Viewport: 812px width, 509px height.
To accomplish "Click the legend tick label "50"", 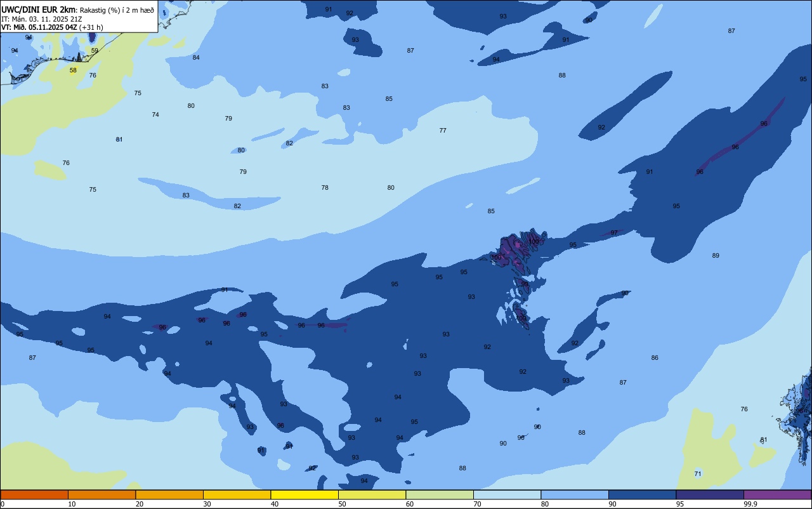I will click(x=342, y=504).
